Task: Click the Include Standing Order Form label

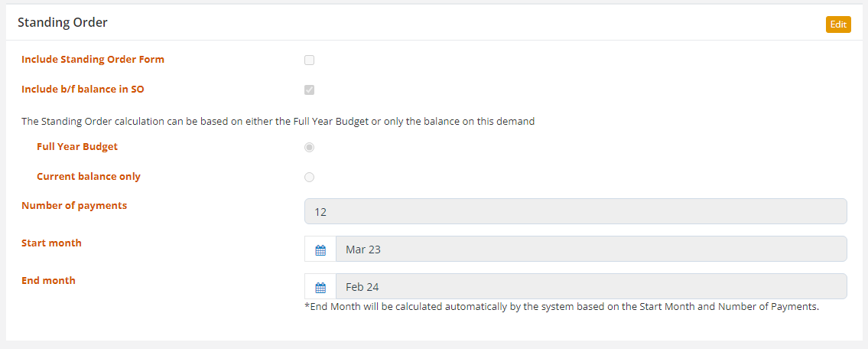Action: 93,59
